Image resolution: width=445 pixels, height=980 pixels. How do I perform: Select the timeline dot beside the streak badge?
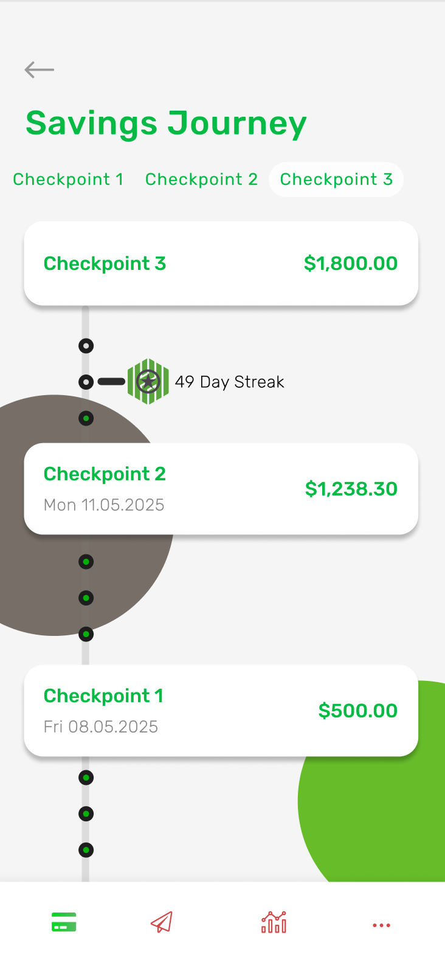(x=86, y=382)
